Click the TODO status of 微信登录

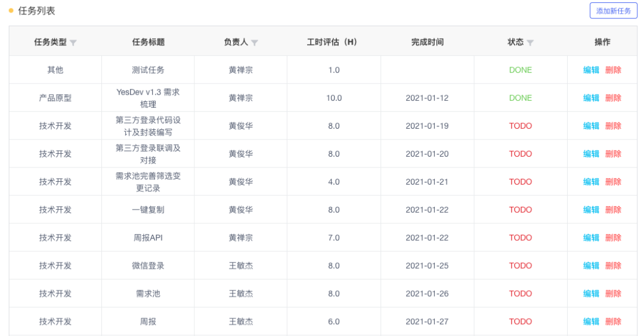pyautogui.click(x=521, y=266)
